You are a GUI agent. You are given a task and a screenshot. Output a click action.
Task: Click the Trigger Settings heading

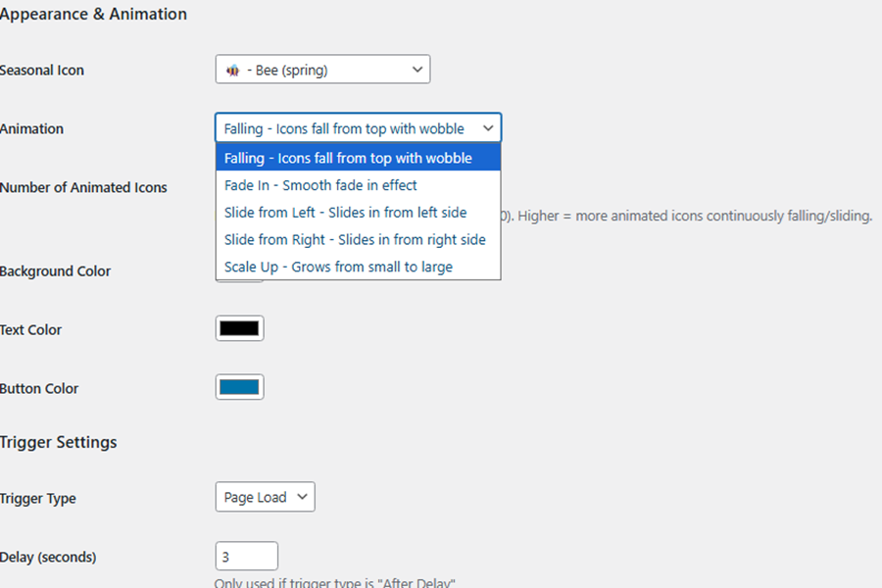click(x=58, y=442)
